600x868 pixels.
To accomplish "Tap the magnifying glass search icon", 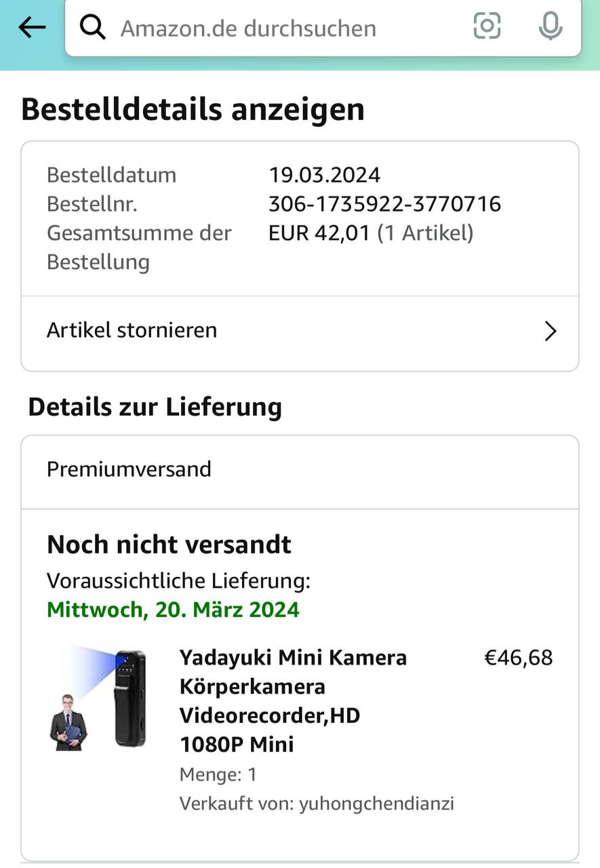I will click(x=93, y=28).
